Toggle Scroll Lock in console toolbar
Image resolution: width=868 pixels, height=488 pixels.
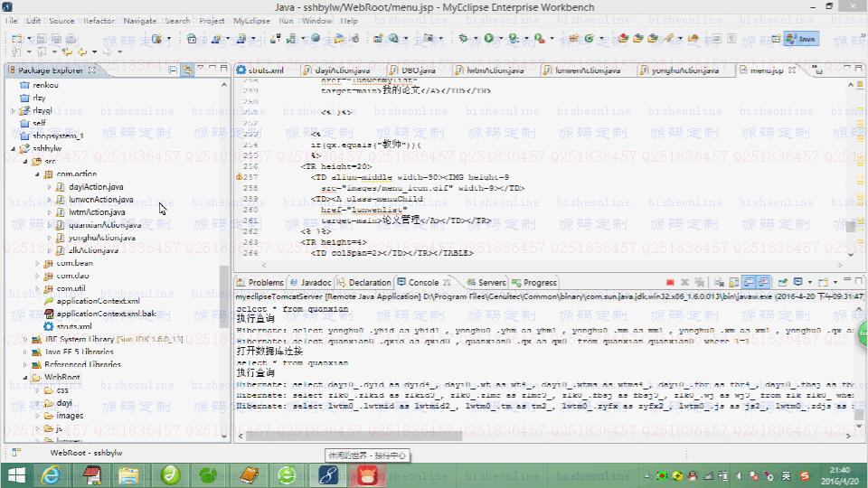click(734, 282)
